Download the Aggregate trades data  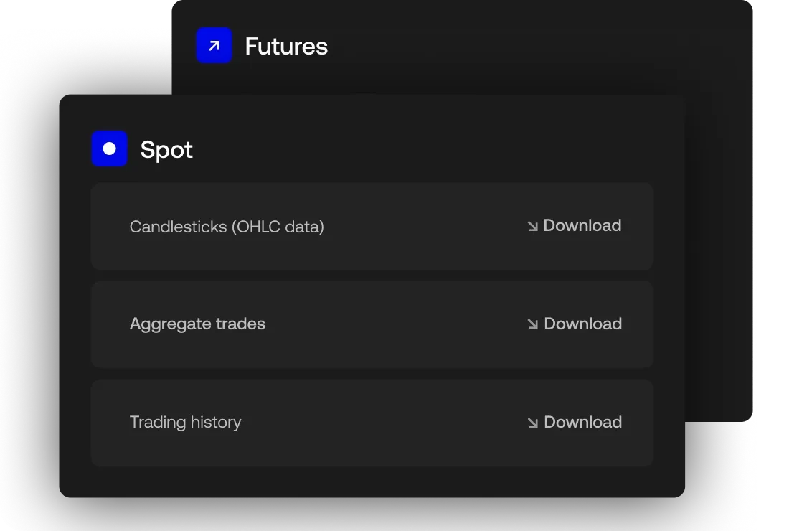click(582, 324)
